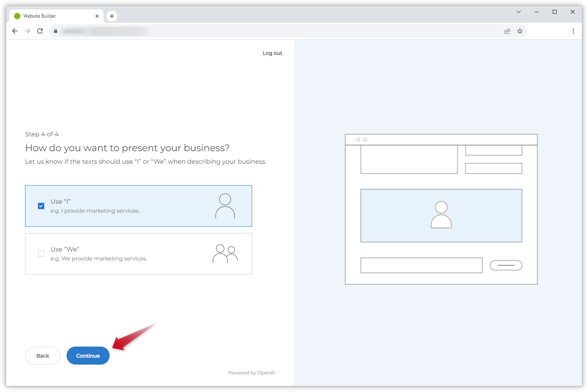Click the share page icon in address bar
588x392 pixels.
tap(507, 31)
